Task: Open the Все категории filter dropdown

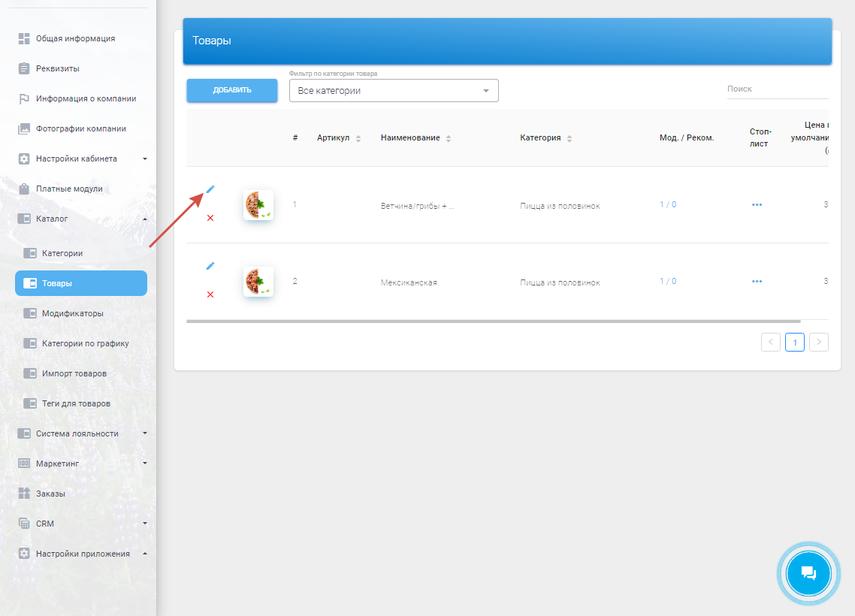Action: point(394,91)
